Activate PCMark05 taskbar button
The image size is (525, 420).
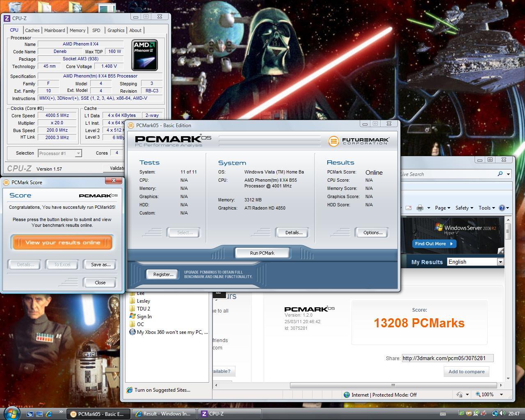[98, 414]
